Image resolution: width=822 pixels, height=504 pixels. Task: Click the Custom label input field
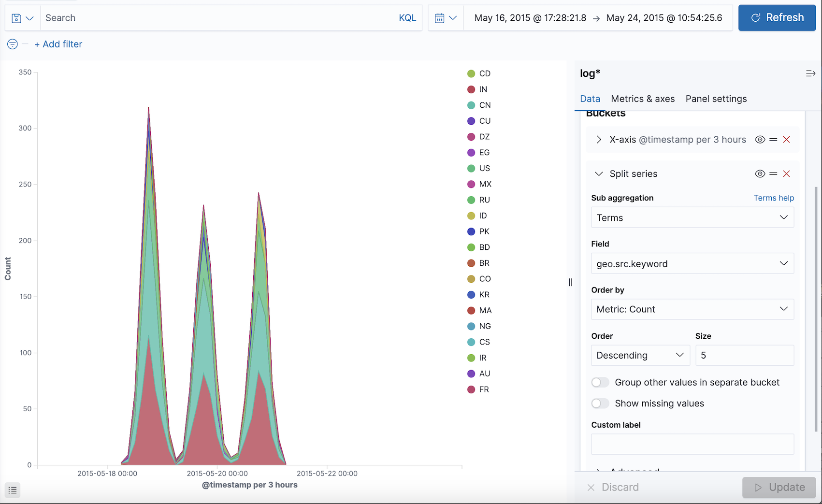pos(692,444)
